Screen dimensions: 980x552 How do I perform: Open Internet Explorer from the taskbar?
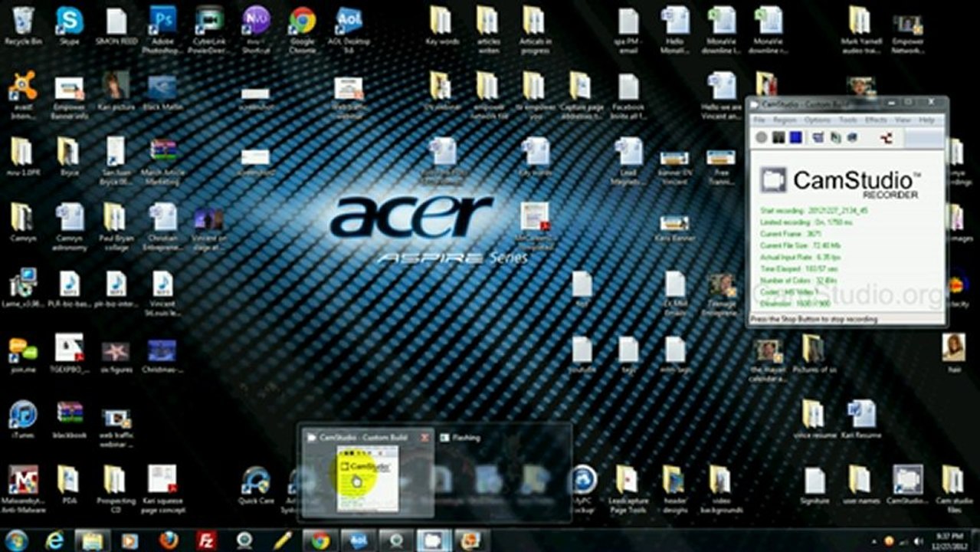[x=54, y=540]
